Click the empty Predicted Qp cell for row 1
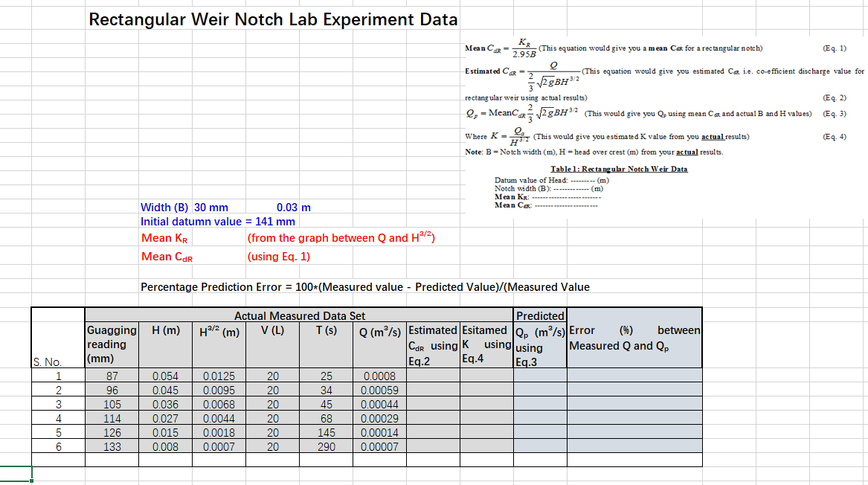This screenshot has height=485, width=868. tap(540, 376)
